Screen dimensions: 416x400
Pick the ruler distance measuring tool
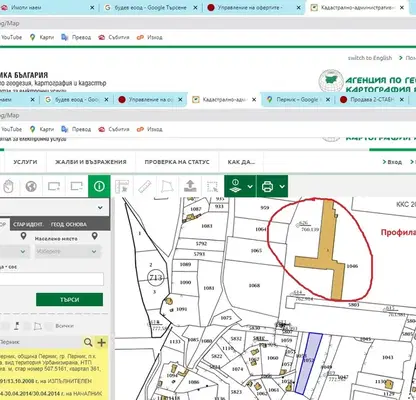coord(145,186)
